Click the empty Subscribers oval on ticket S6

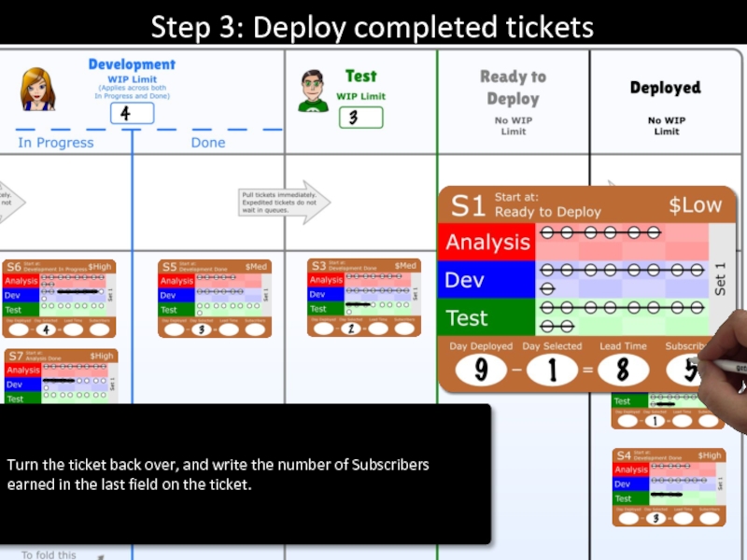tap(100, 329)
